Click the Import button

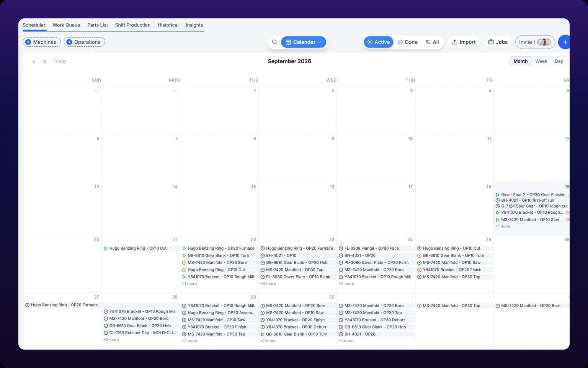coord(464,42)
